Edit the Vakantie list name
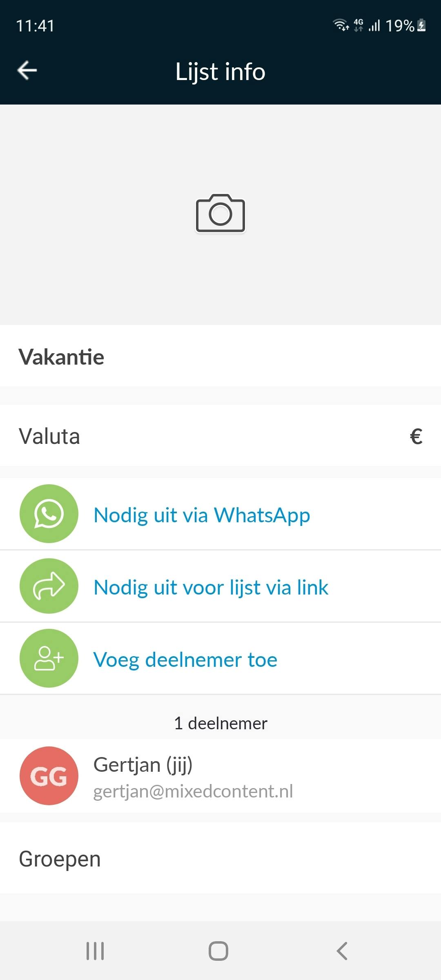 pyautogui.click(x=62, y=357)
